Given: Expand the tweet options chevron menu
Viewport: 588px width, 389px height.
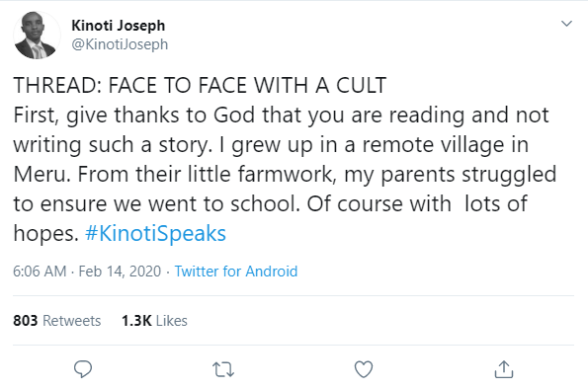Looking at the screenshot, I should [x=566, y=24].
